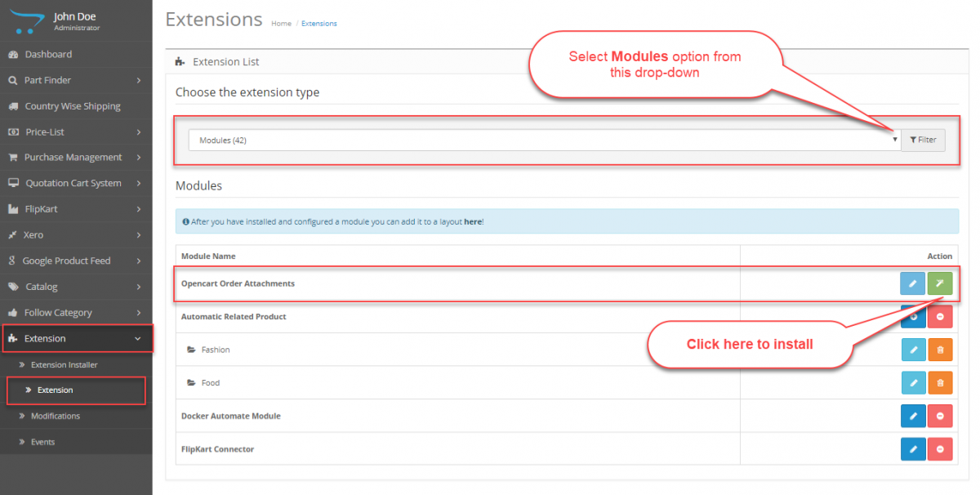Viewport: 980px width, 495px height.
Task: Delete the Fashion module instance
Action: 940,349
